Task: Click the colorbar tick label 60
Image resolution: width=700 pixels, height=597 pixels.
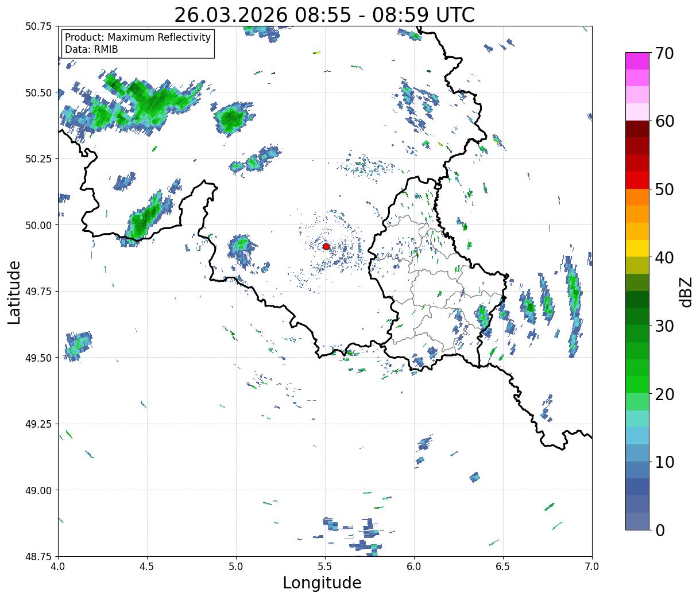Action: coord(664,121)
